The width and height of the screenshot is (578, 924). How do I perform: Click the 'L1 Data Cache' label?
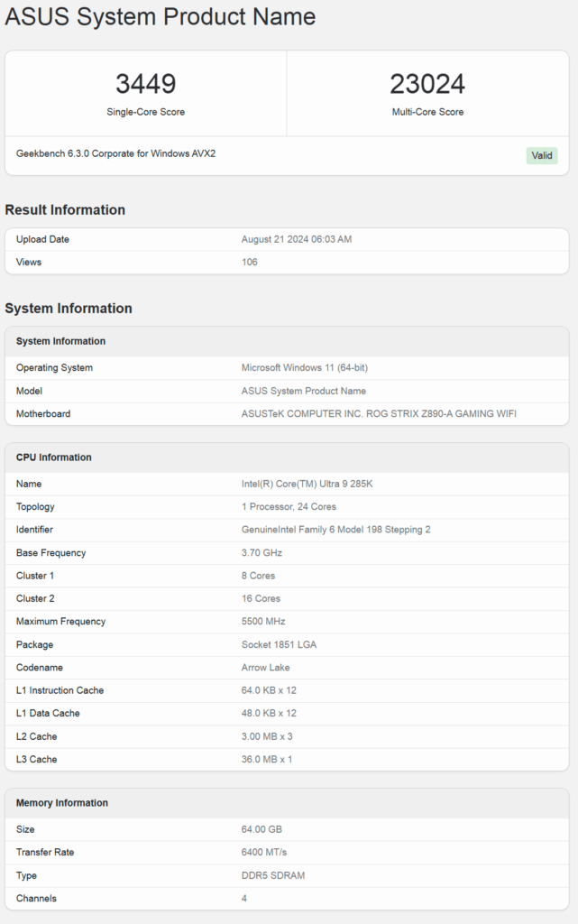pyautogui.click(x=48, y=714)
